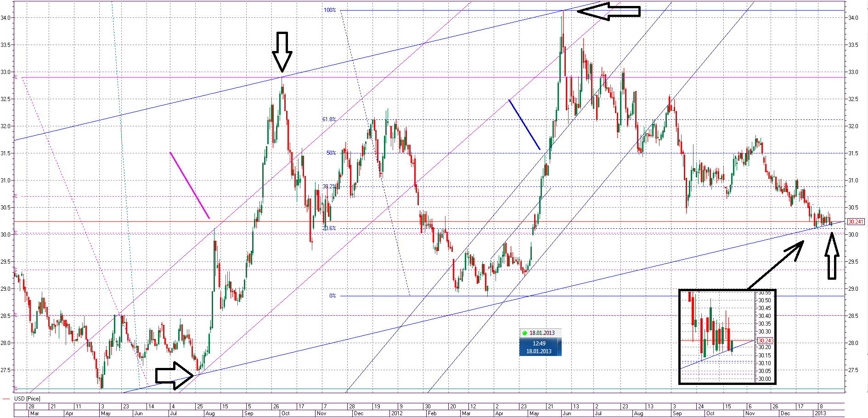Click the 2013 year label on the time axis

[x=820, y=413]
